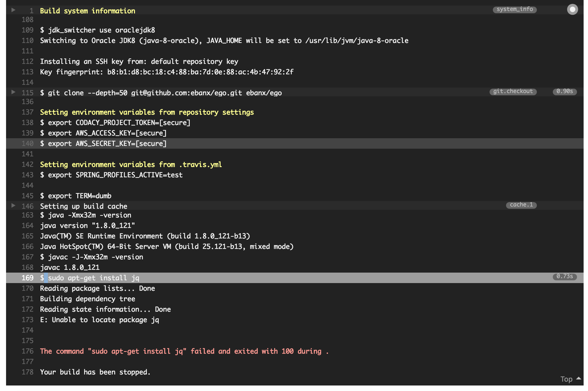Click the 0.73s duration badge
The height and width of the screenshot is (391, 588).
click(x=565, y=276)
